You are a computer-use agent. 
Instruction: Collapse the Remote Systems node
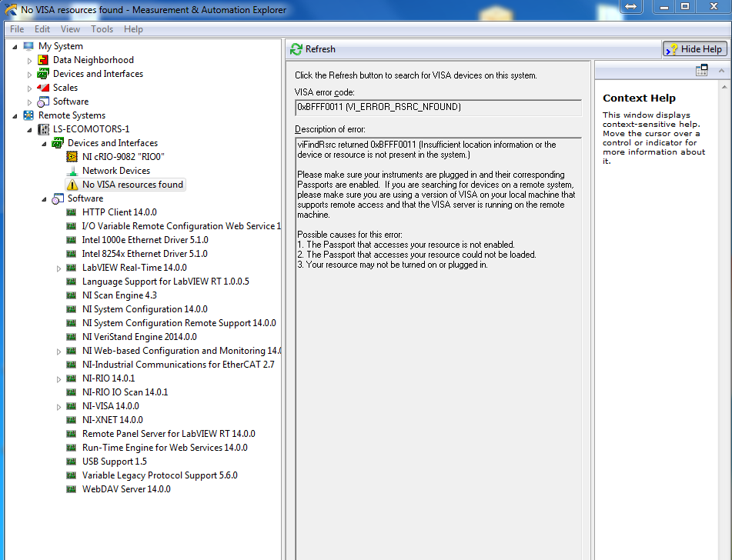click(x=15, y=115)
